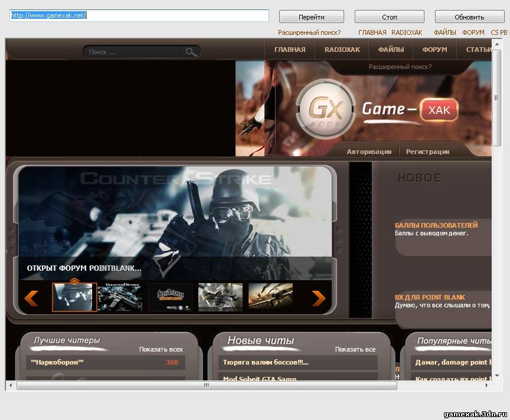
Task: Open the Регистрация tab
Action: point(427,152)
